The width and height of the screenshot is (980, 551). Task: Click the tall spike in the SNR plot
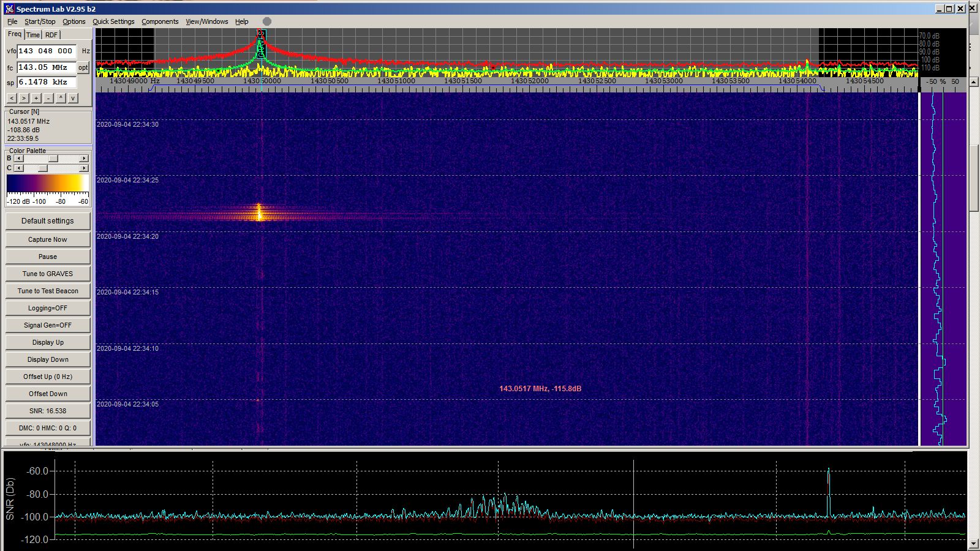(829, 492)
